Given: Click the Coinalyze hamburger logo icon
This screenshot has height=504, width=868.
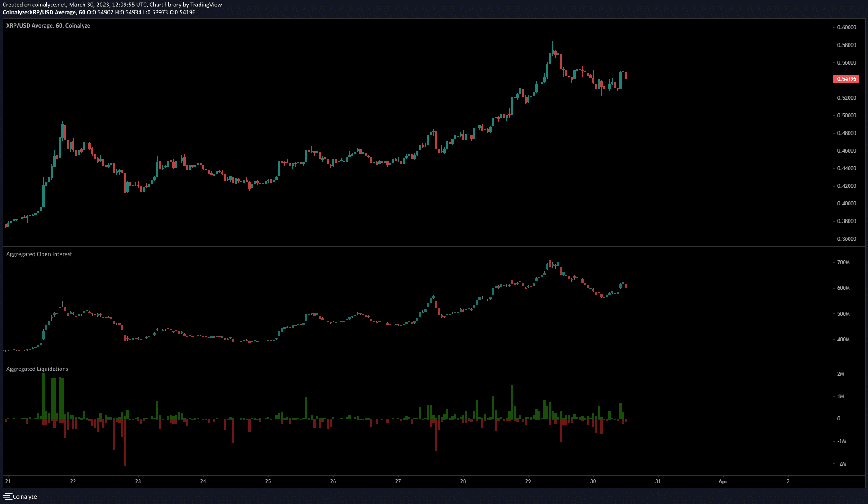Looking at the screenshot, I should click(7, 496).
